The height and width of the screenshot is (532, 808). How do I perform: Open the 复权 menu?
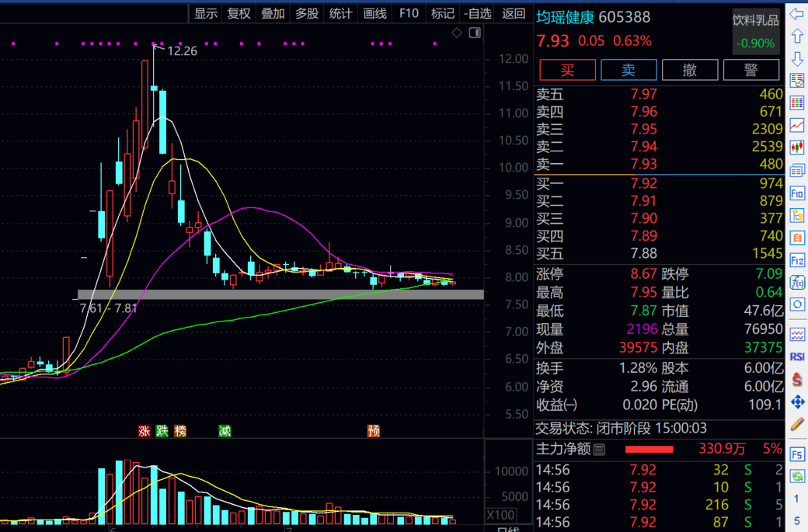pyautogui.click(x=239, y=14)
